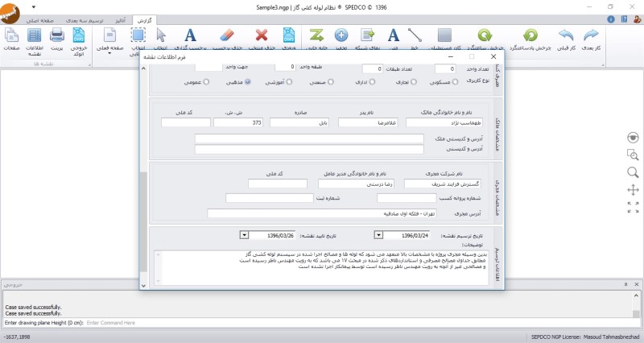The width and height of the screenshot is (644, 343).
Task: Click the eye view icon on right sidebar
Action: [633, 138]
